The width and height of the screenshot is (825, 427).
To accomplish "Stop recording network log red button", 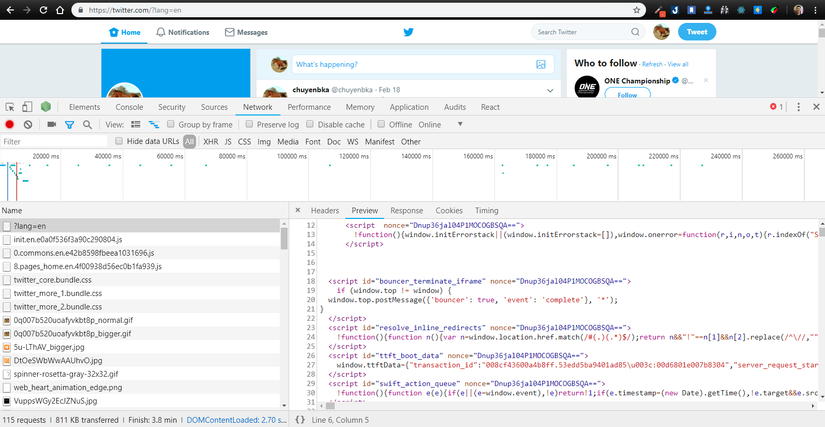I will 9,125.
